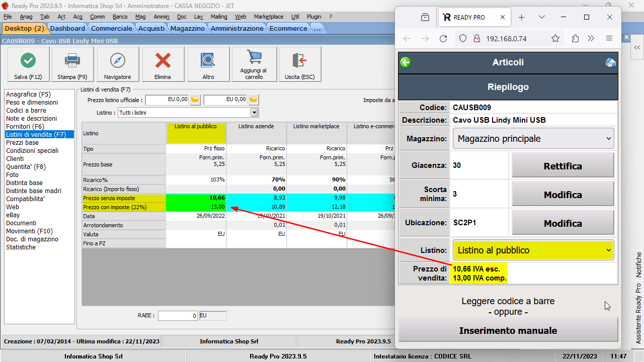Open the Plugin menu
Screen dimensions: 644x362
(x=314, y=17)
